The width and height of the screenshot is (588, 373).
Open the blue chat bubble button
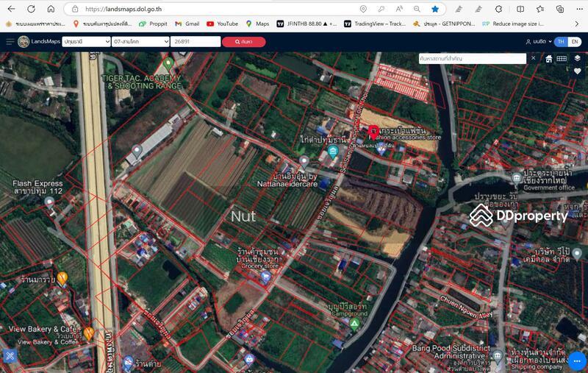coord(577,361)
